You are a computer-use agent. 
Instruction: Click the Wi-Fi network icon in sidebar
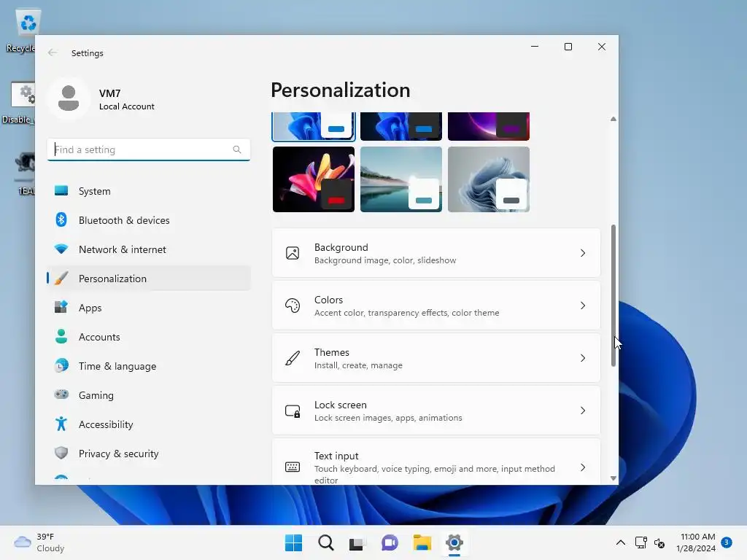pos(61,249)
